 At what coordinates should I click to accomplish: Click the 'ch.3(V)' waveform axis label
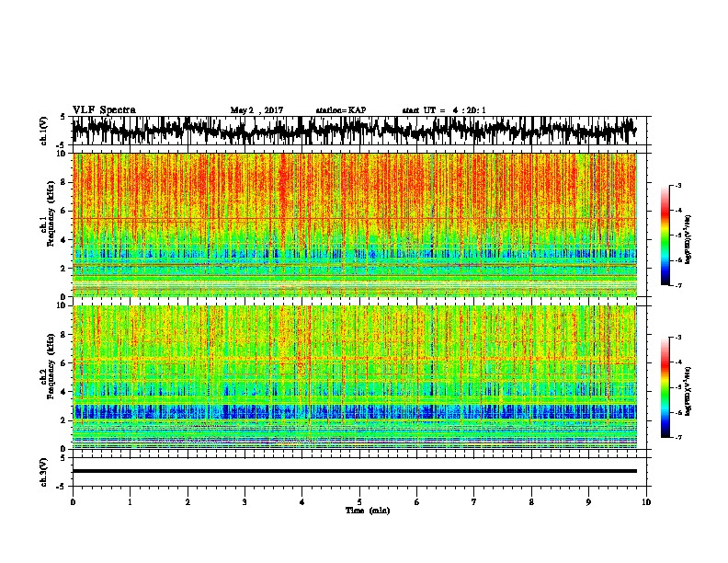click(44, 472)
